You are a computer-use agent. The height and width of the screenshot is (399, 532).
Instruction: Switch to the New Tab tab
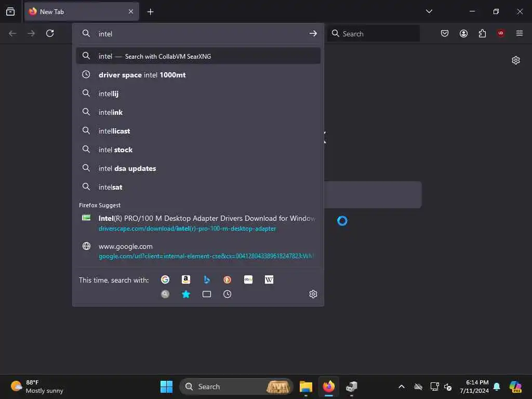(x=82, y=11)
